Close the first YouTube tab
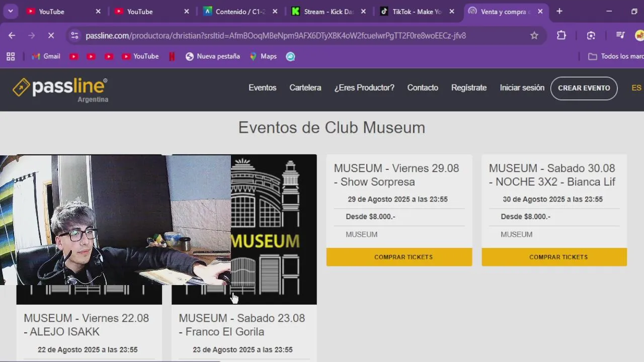This screenshot has width=644, height=362. 98,12
